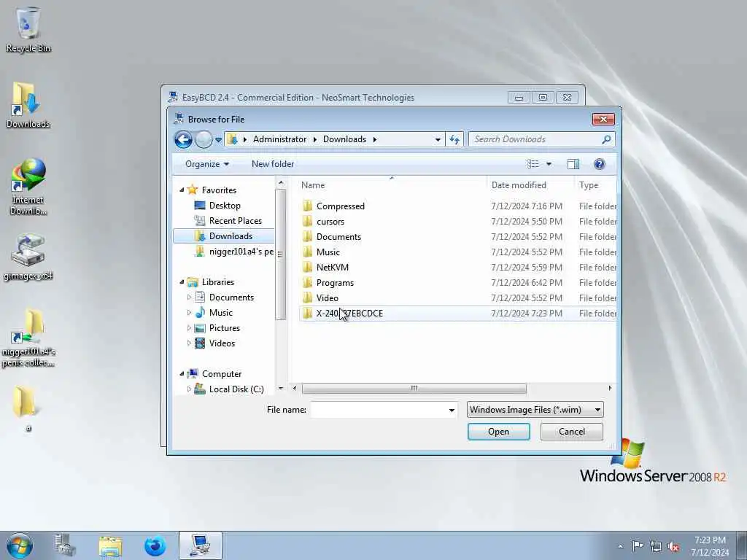
Task: Click the Favorites star in the navigation pane
Action: pyautogui.click(x=193, y=190)
